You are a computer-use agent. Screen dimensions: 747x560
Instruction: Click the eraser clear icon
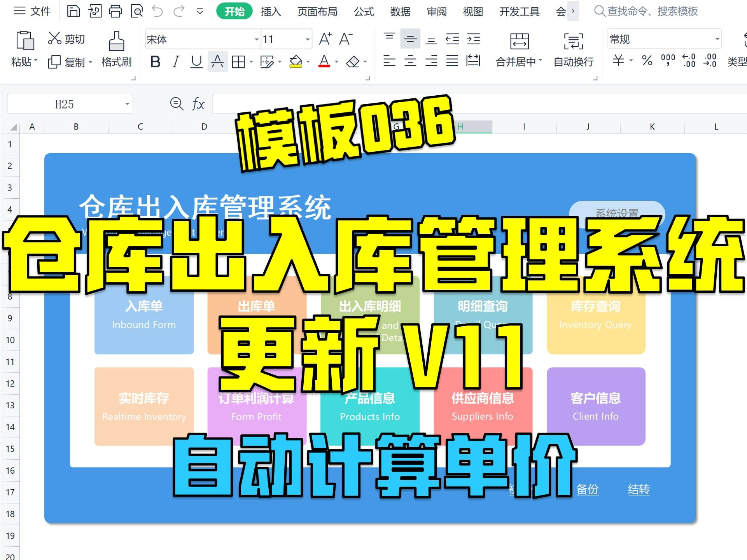pyautogui.click(x=352, y=61)
